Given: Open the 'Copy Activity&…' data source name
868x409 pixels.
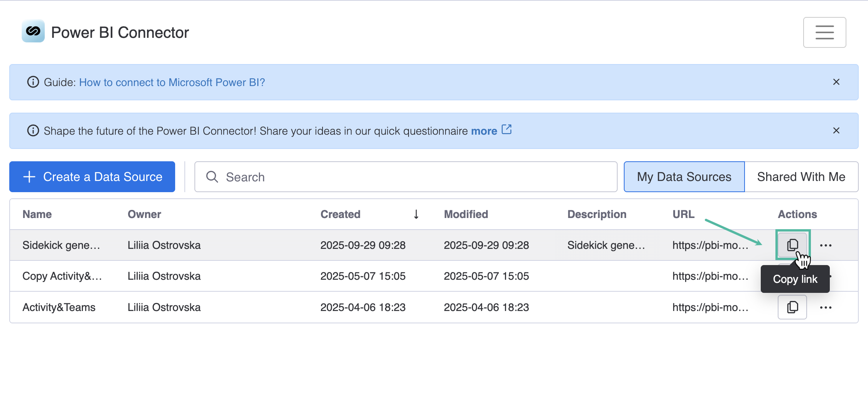Looking at the screenshot, I should (62, 276).
